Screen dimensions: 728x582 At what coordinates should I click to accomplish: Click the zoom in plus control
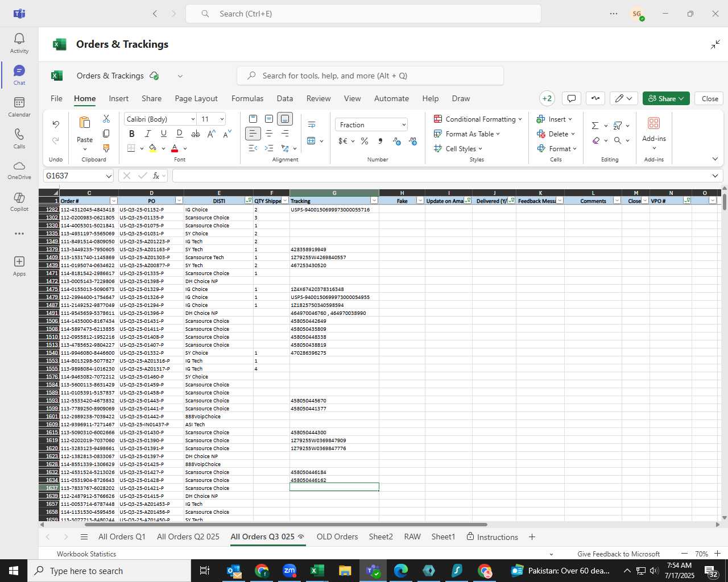717,554
